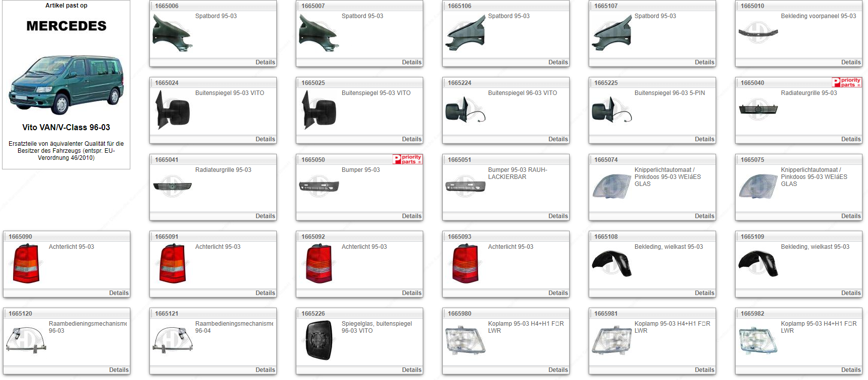View Details for Buitenspiegel 1665225 5-PIN

point(704,139)
